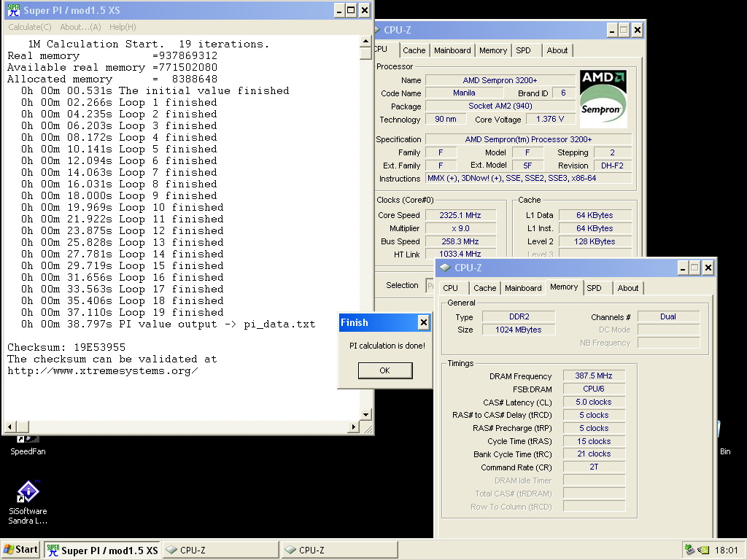
Task: Click the Cycle Time (tRAS) value 15 clocks
Action: point(594,441)
